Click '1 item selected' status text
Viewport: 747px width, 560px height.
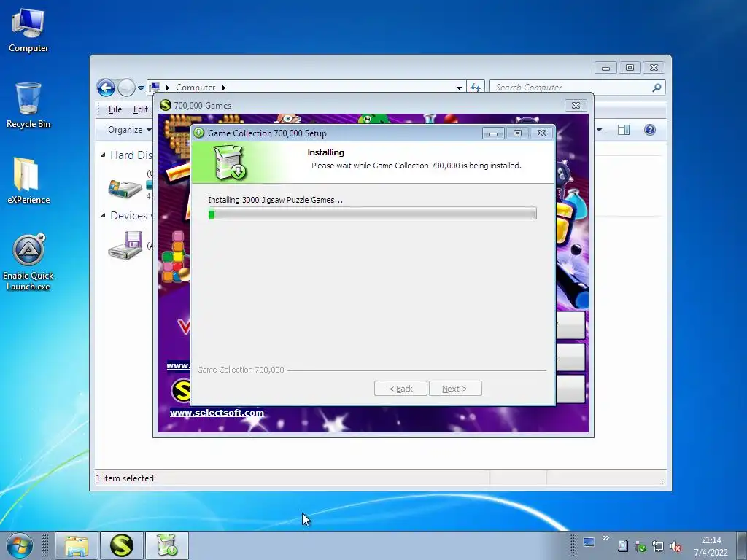point(125,478)
